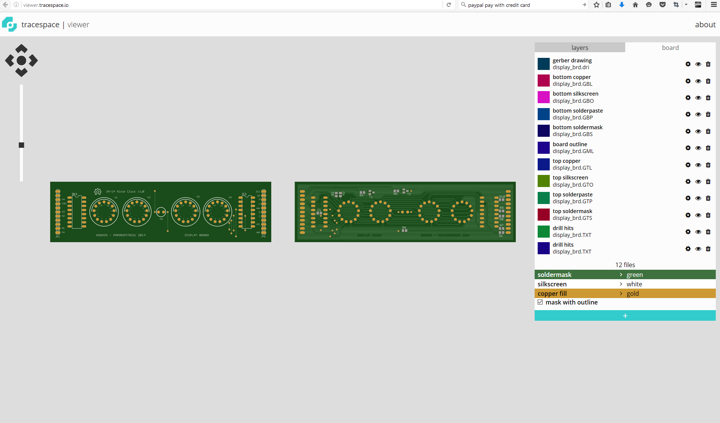Reset view with center pan button
This screenshot has height=423, width=720.
[x=21, y=61]
